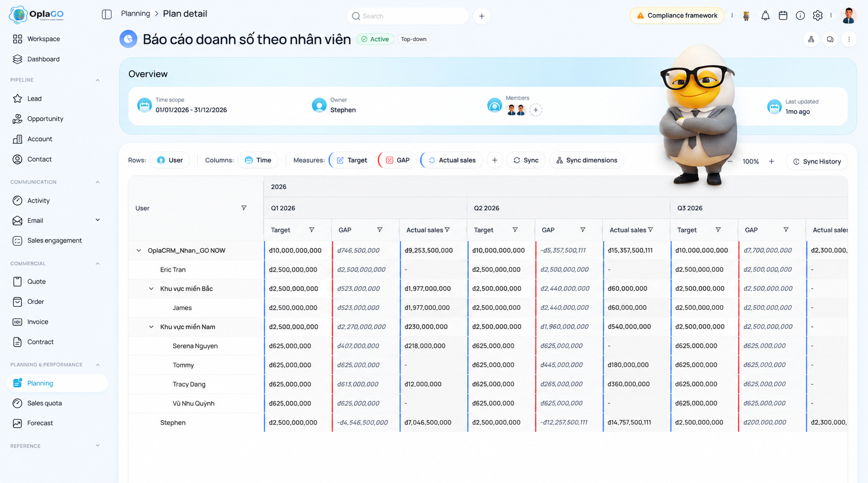Collapse the Commercial sidebar section
This screenshot has height=483, width=868.
coord(98,264)
